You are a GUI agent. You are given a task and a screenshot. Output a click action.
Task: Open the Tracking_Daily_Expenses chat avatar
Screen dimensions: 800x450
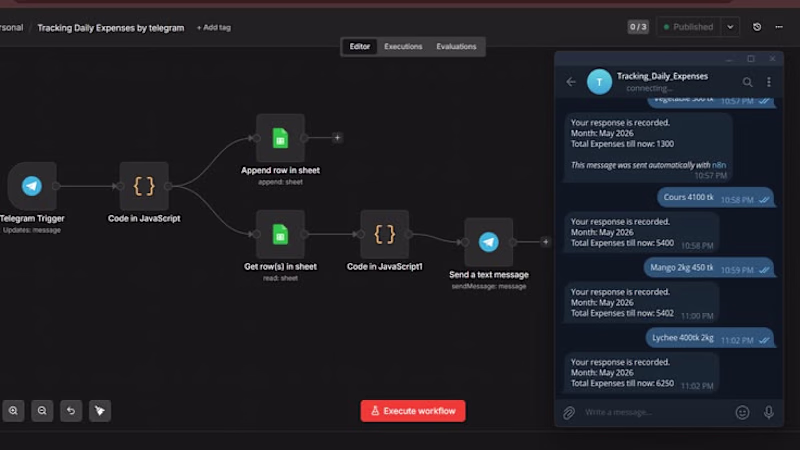(x=599, y=82)
